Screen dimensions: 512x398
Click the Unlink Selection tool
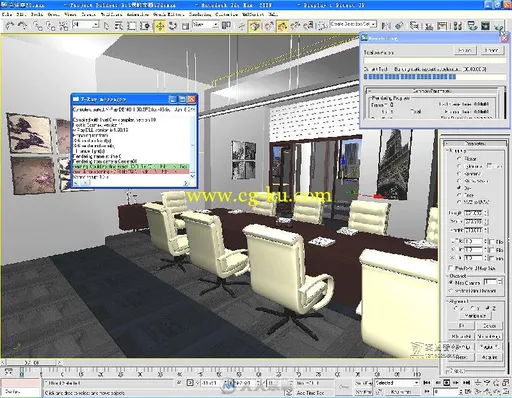[x=50, y=25]
